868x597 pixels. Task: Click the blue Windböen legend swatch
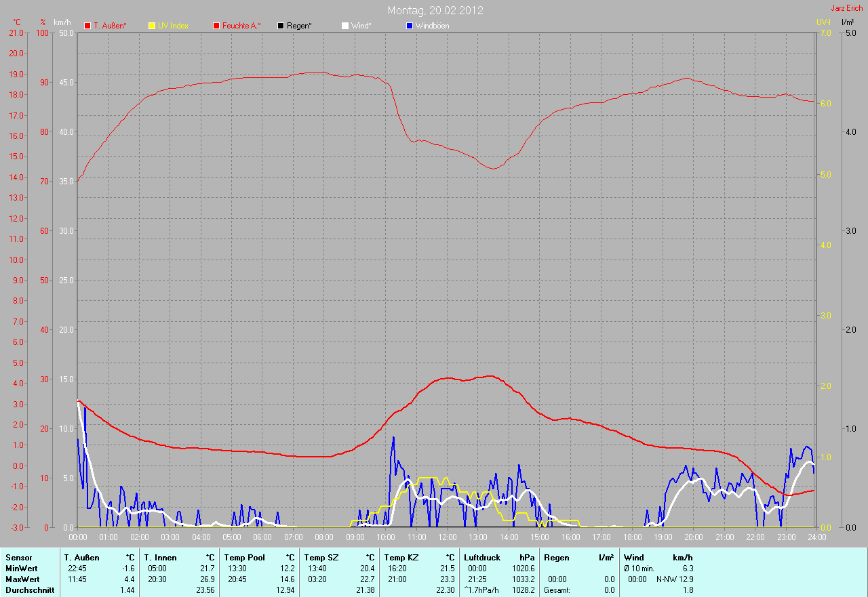(x=410, y=26)
